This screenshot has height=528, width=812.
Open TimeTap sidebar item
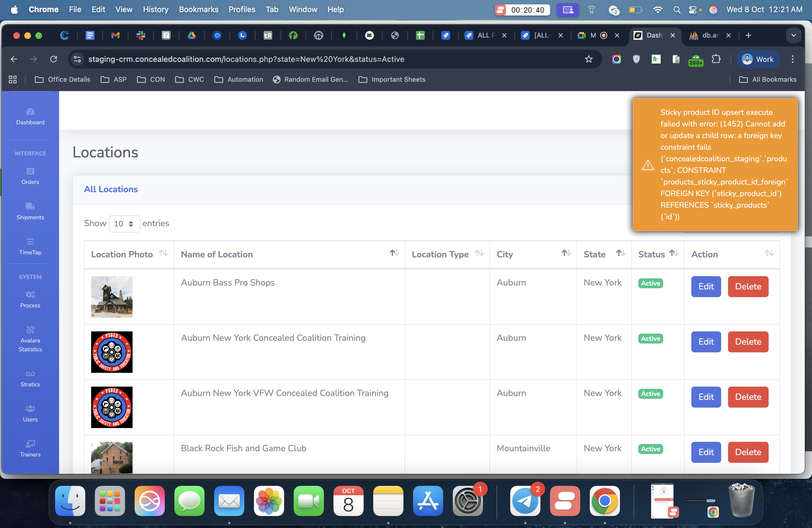pos(30,247)
